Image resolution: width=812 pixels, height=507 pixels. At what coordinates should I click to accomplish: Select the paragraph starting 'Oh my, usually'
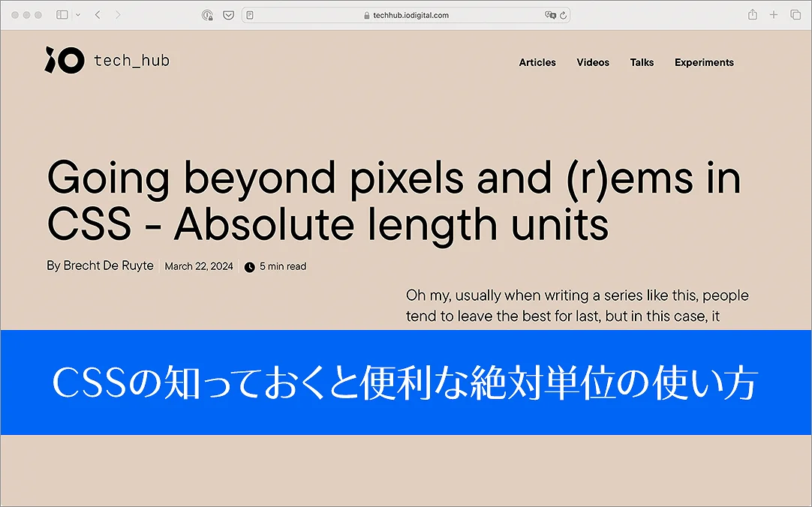pyautogui.click(x=577, y=306)
